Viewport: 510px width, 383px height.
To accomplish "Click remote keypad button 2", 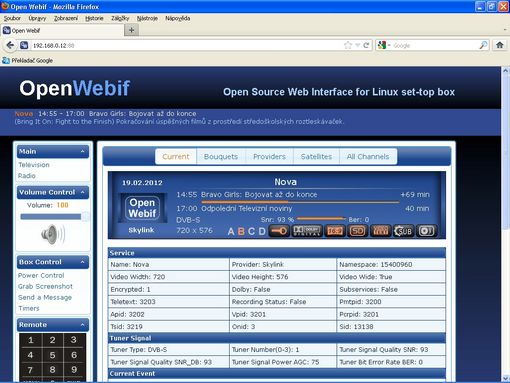I will click(53, 340).
